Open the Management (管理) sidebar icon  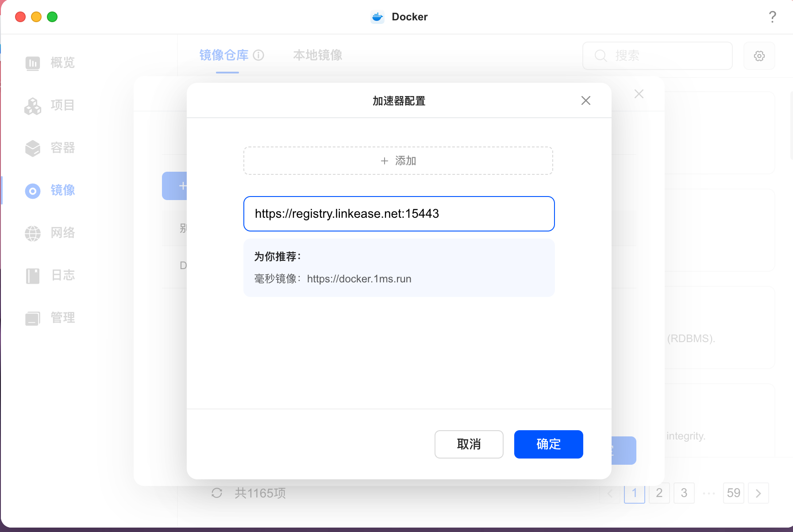click(x=33, y=318)
